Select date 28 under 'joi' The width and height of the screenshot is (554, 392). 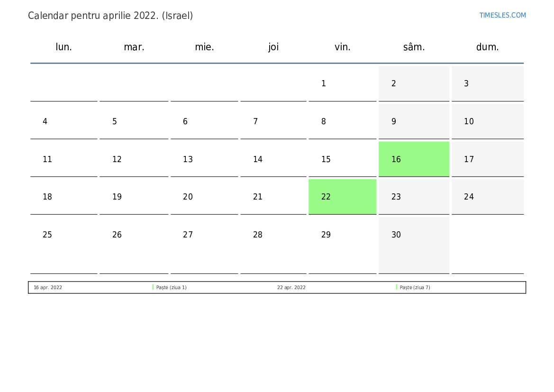(257, 235)
